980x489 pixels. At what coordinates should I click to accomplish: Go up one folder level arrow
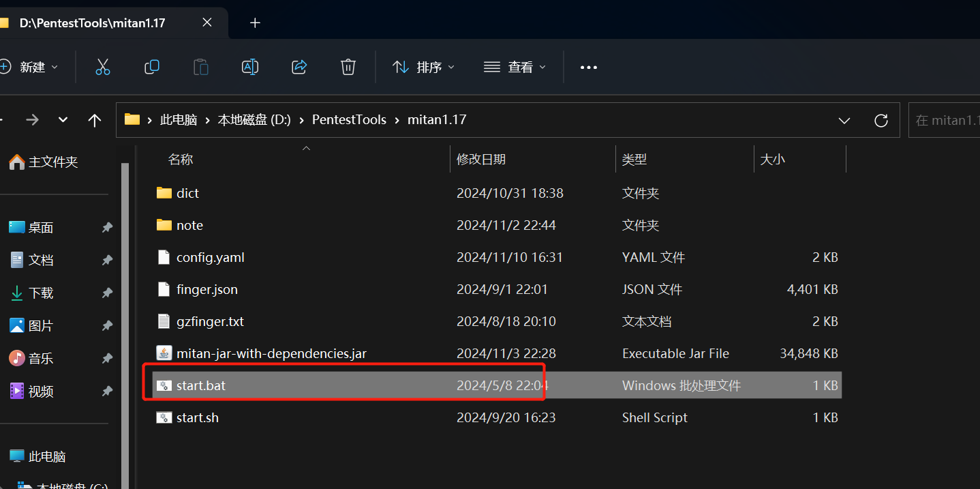(95, 120)
